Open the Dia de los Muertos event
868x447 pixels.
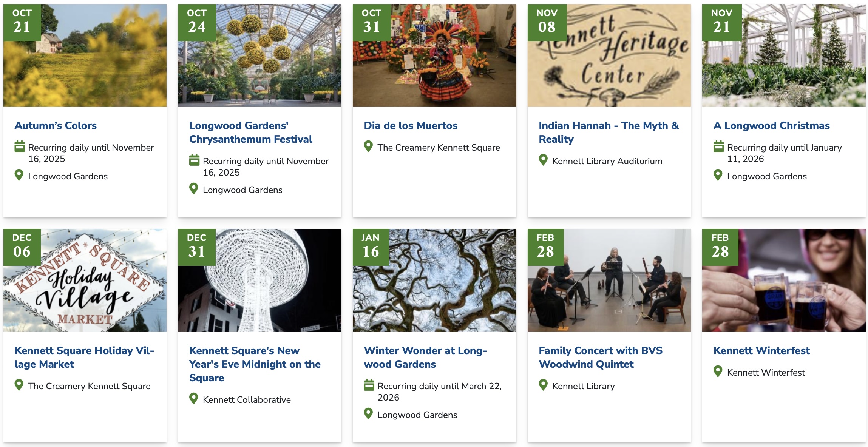click(x=411, y=125)
